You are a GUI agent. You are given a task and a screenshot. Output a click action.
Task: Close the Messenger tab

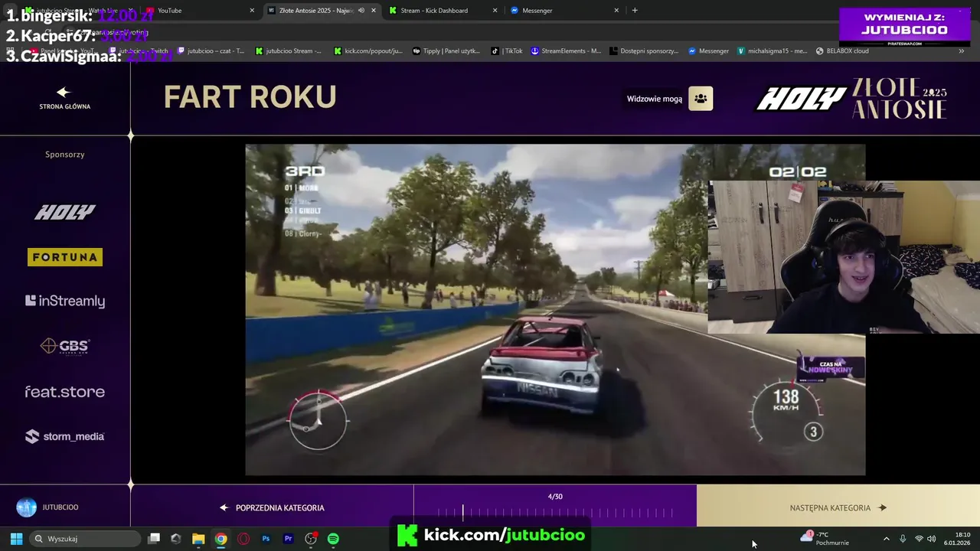pyautogui.click(x=616, y=11)
